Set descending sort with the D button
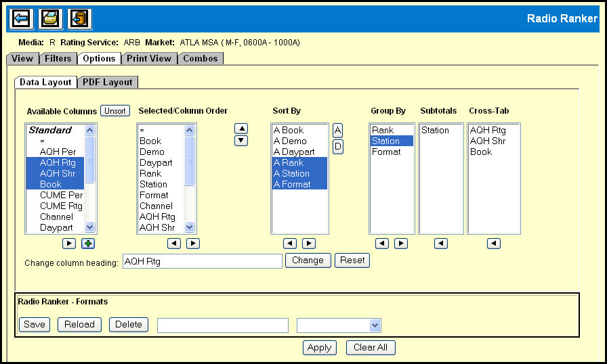The image size is (607, 364). [337, 146]
